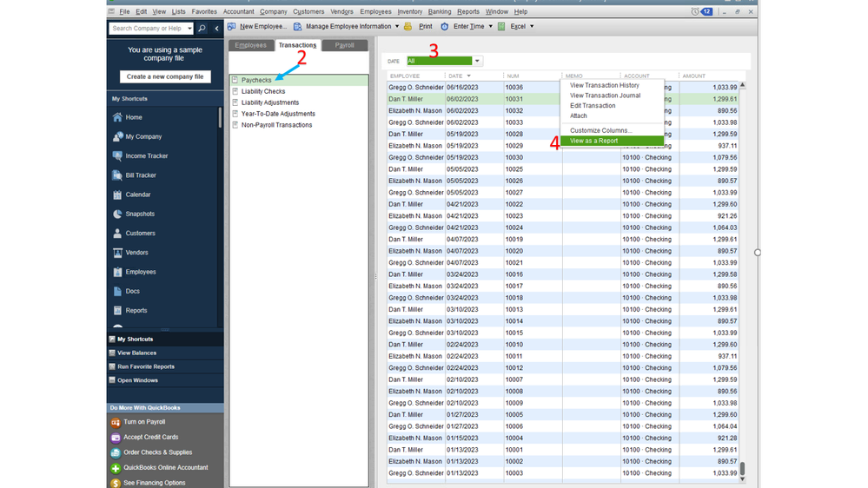Click the New Employee icon
868x488 pixels.
pos(232,27)
